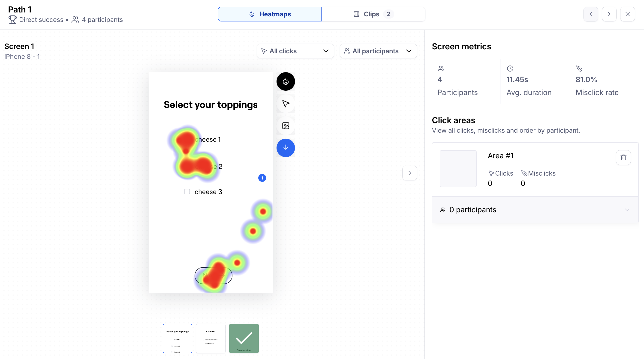The image size is (644, 359).
Task: Advance to next screen arrow button
Action: click(409, 173)
